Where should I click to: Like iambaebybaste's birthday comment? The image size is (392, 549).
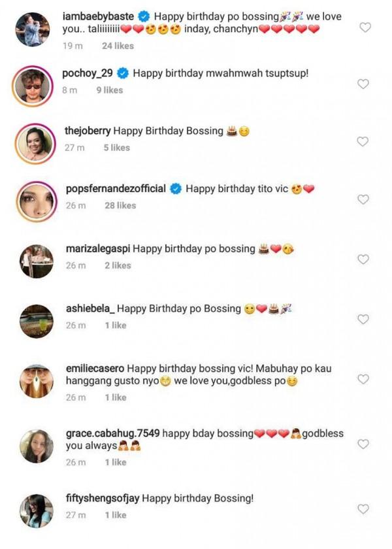tap(365, 27)
